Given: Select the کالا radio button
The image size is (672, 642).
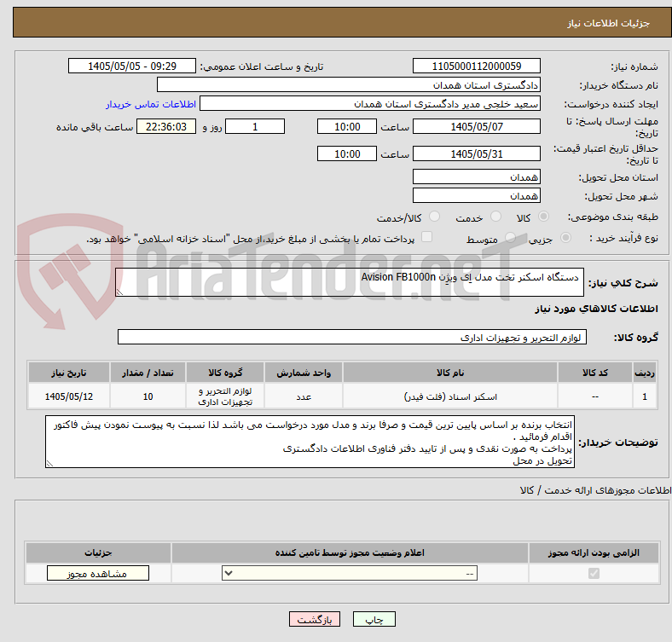Looking at the screenshot, I should tap(543, 217).
